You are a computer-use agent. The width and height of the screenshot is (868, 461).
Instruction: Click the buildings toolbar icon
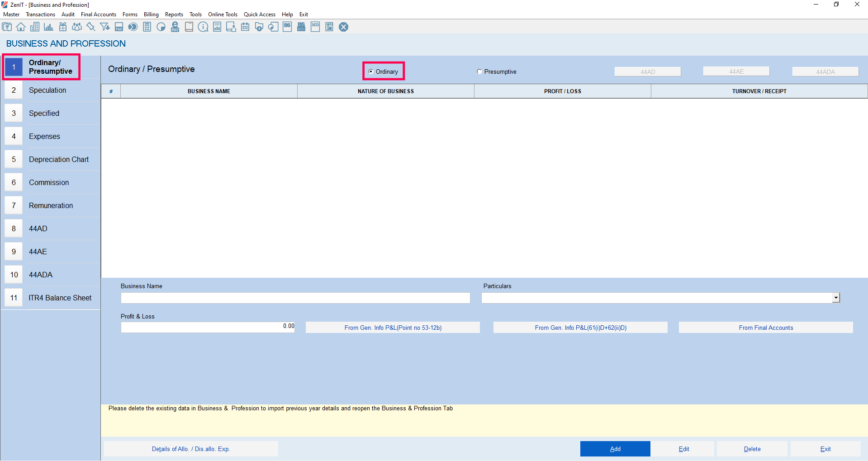pos(35,27)
